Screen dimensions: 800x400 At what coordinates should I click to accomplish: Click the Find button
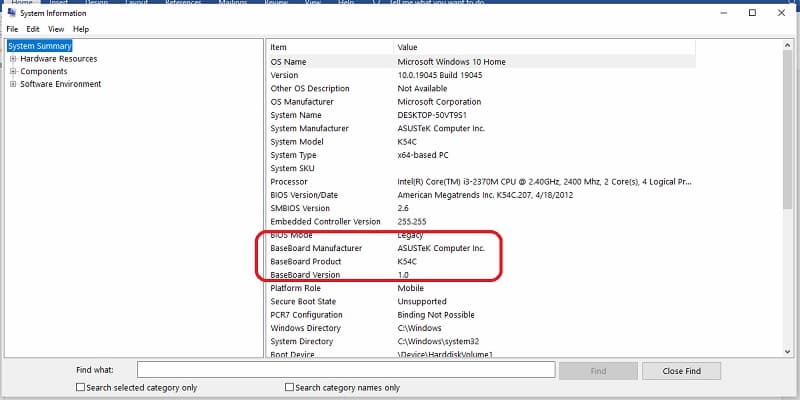(598, 371)
